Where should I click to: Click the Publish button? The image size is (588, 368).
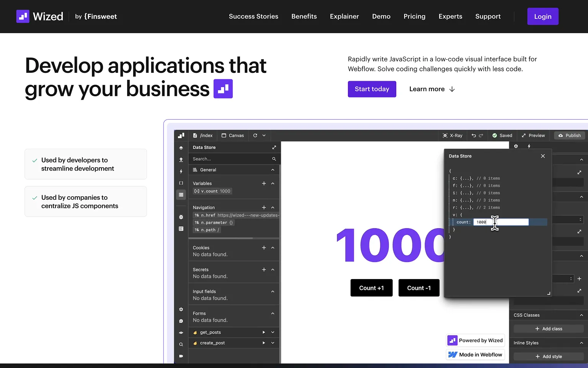pyautogui.click(x=570, y=135)
